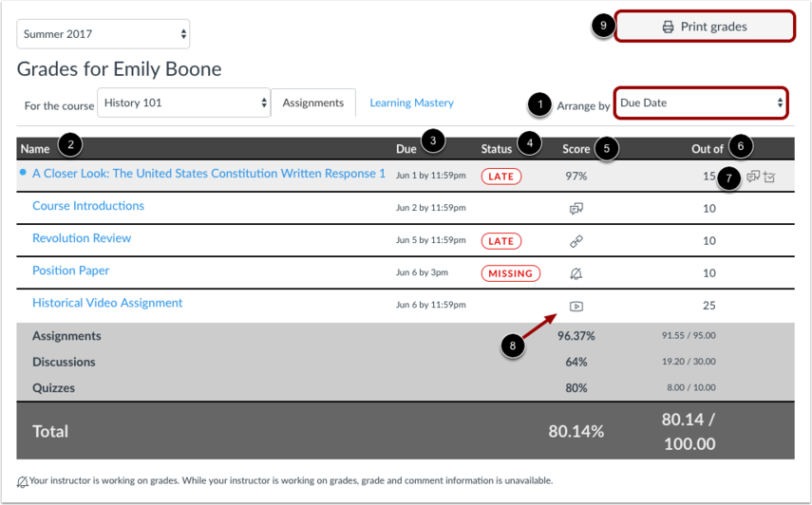The height and width of the screenshot is (505, 812).
Task: Click the blue unread dot beside first assignment
Action: 23,173
